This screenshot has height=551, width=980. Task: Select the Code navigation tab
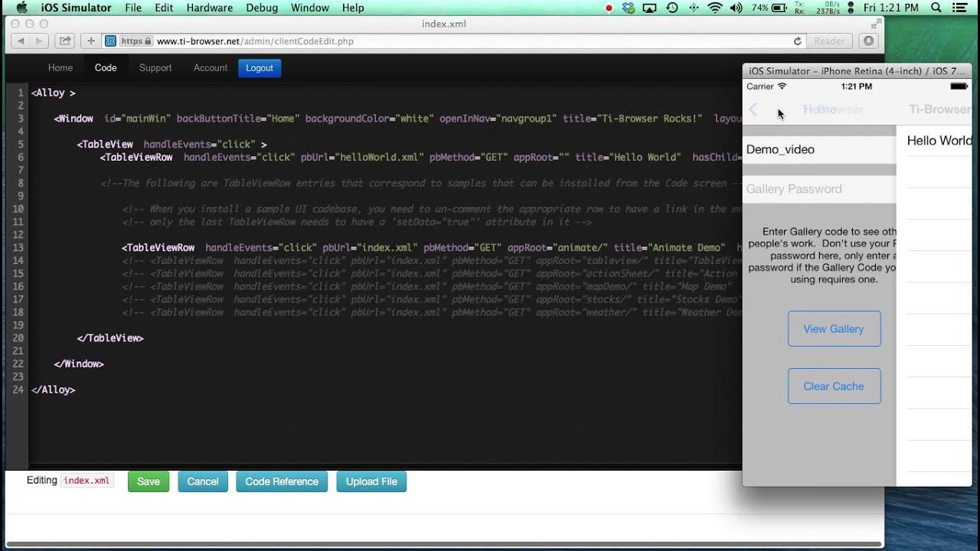[x=106, y=68]
